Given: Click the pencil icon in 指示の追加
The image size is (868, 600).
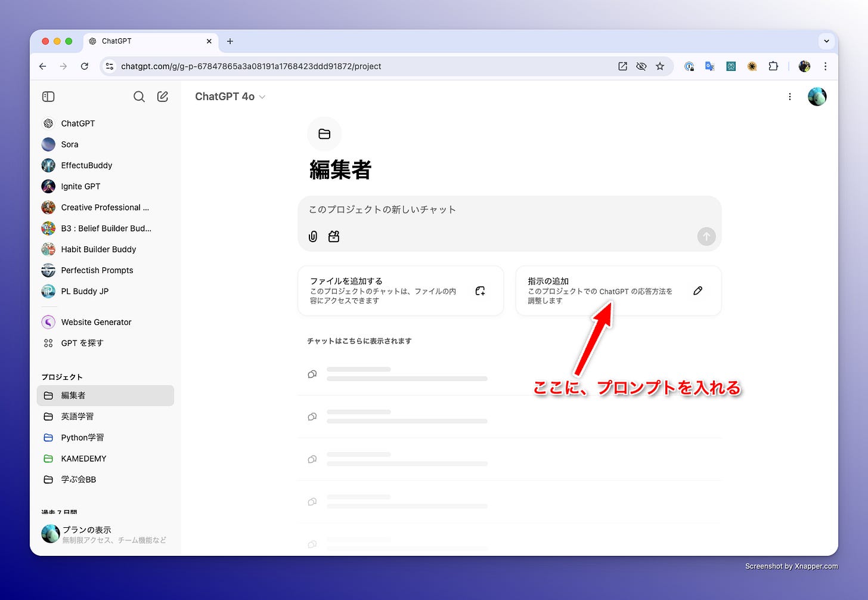Looking at the screenshot, I should point(698,291).
